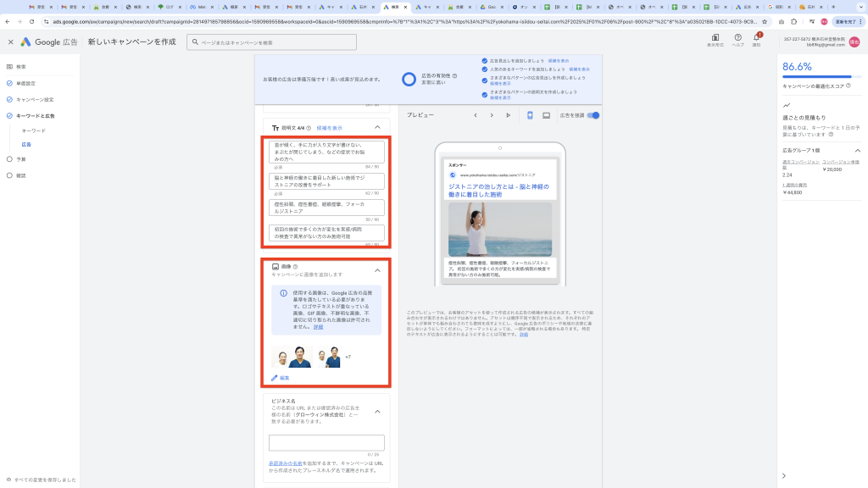Click 編集 link under the images

pyautogui.click(x=284, y=377)
